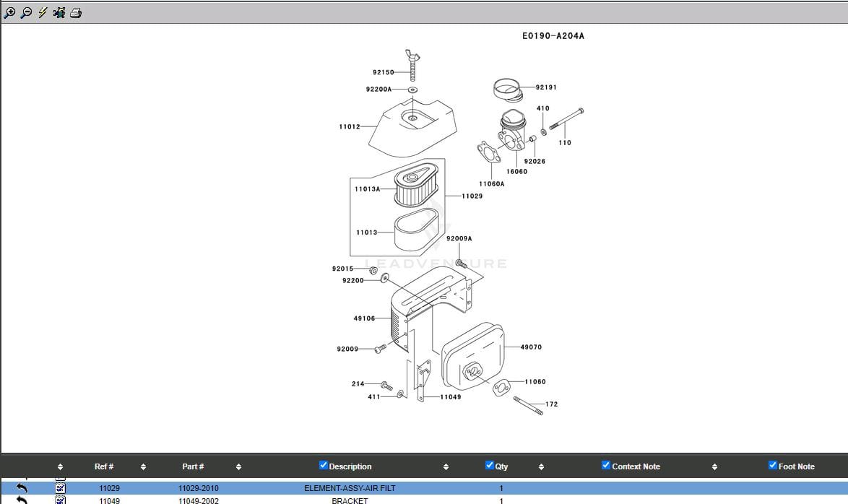Open the notepad icon in the 11029 row
The image size is (848, 504).
pos(61,489)
